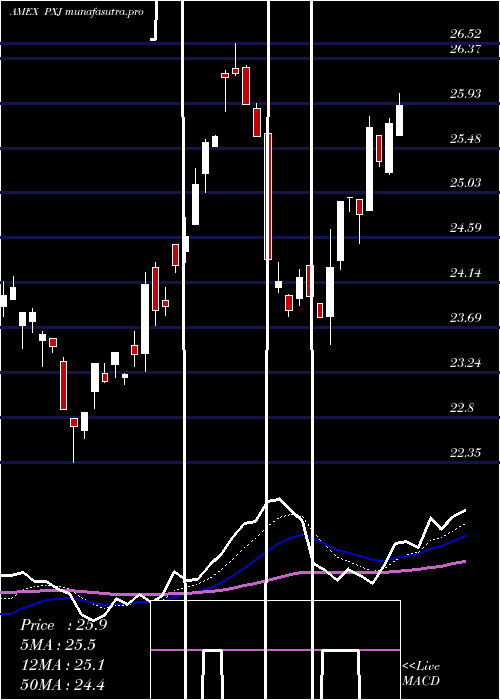Click the 26.37 price level label
The height and width of the screenshot is (700, 500).
coord(466,49)
